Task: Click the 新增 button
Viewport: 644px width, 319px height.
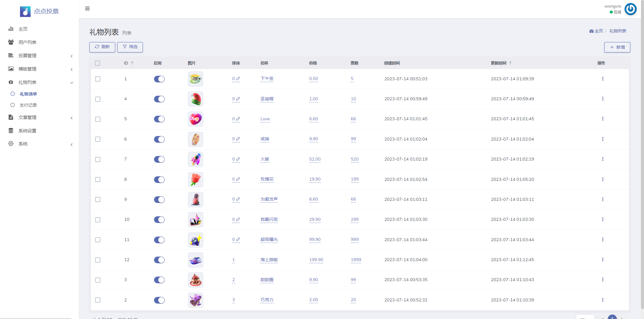Action: pos(617,47)
